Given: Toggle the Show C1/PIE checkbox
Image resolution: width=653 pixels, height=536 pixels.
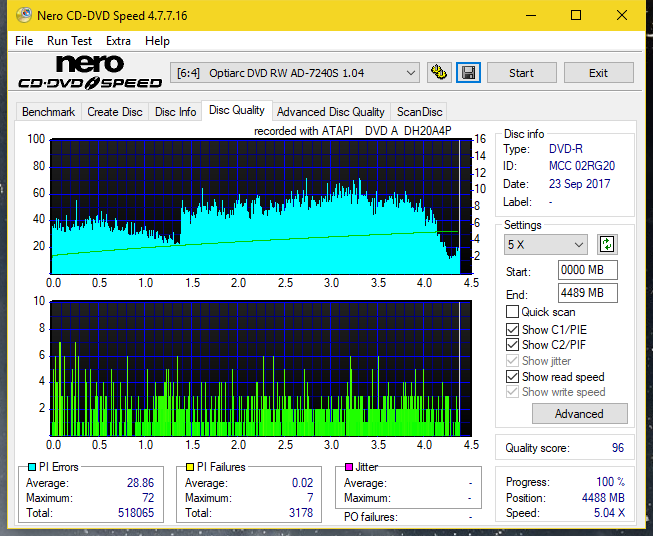Looking at the screenshot, I should 512,329.
